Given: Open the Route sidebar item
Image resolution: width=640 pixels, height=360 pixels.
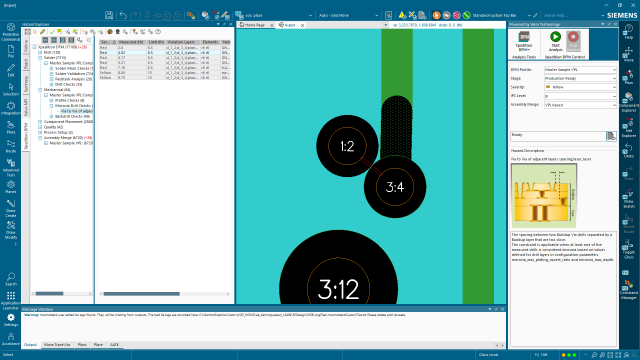Looking at the screenshot, I should click(11, 147).
